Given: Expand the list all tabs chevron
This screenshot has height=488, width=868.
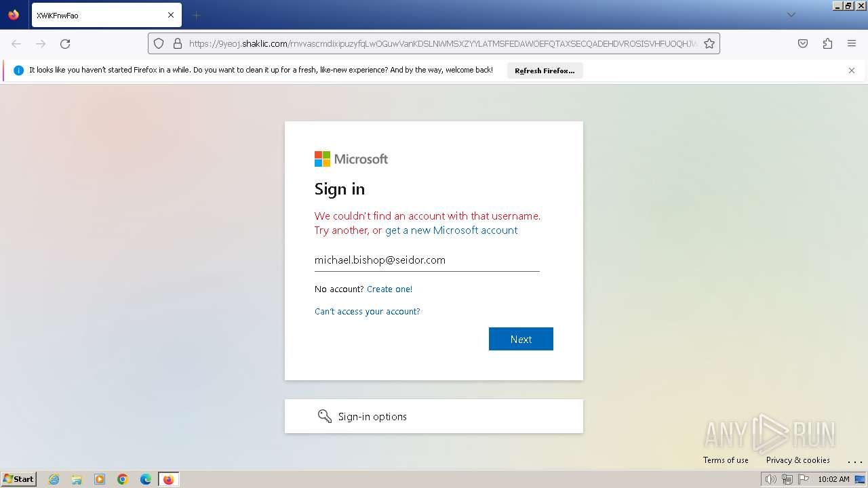Looking at the screenshot, I should [791, 15].
